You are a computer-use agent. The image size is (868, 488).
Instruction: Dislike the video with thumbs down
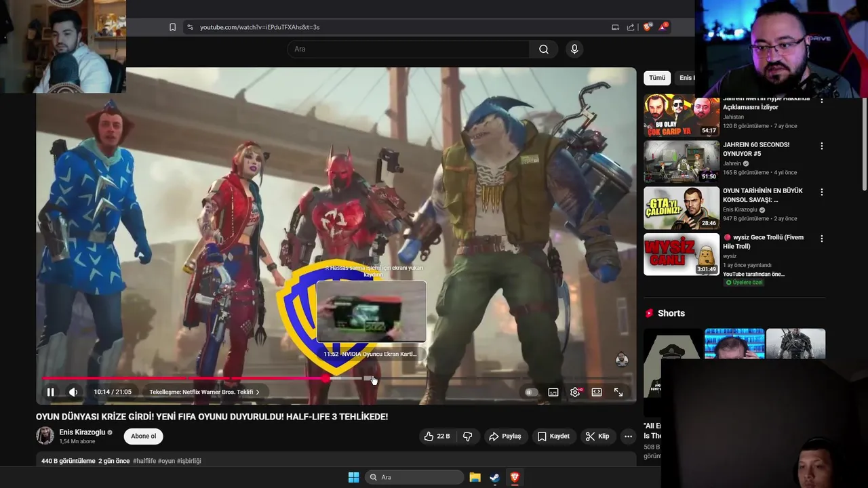point(468,436)
